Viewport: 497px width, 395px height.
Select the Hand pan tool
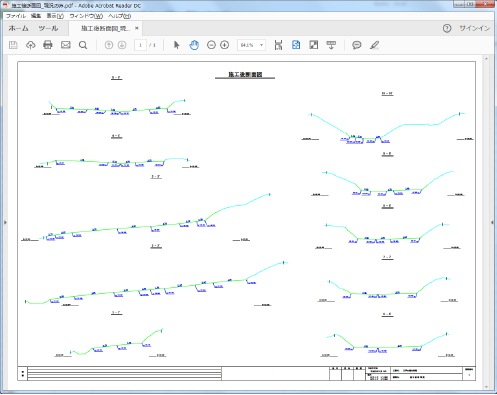(194, 45)
